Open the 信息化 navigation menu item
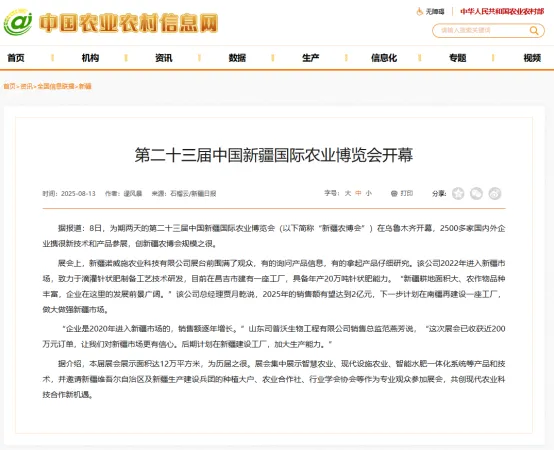The height and width of the screenshot is (450, 554). tap(384, 58)
